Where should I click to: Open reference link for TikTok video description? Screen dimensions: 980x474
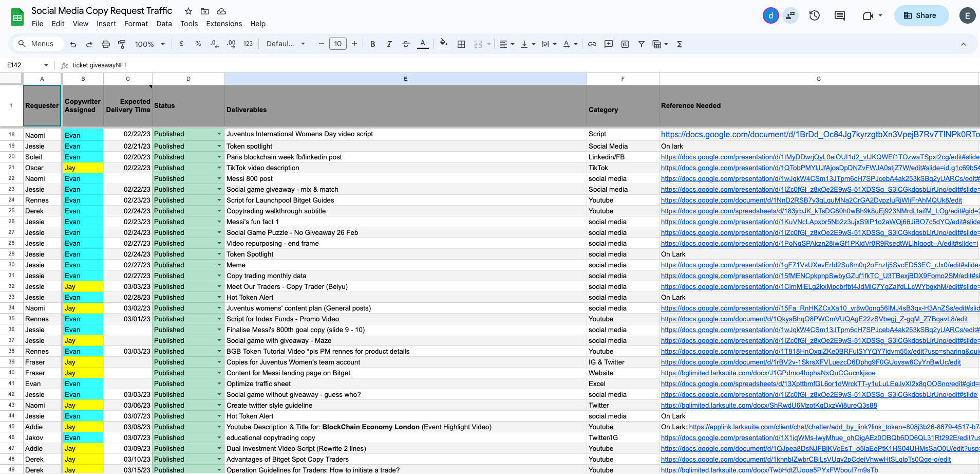pos(820,168)
